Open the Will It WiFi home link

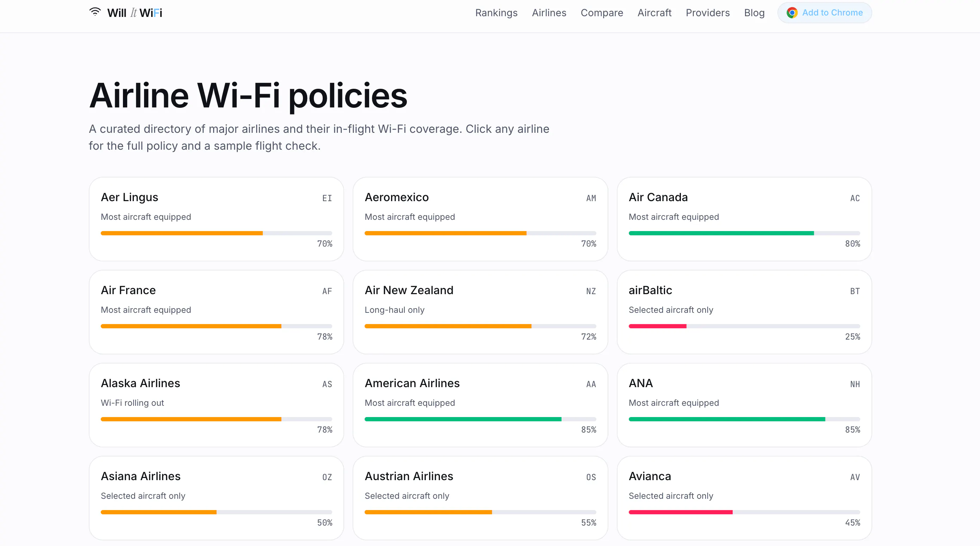pyautogui.click(x=125, y=13)
